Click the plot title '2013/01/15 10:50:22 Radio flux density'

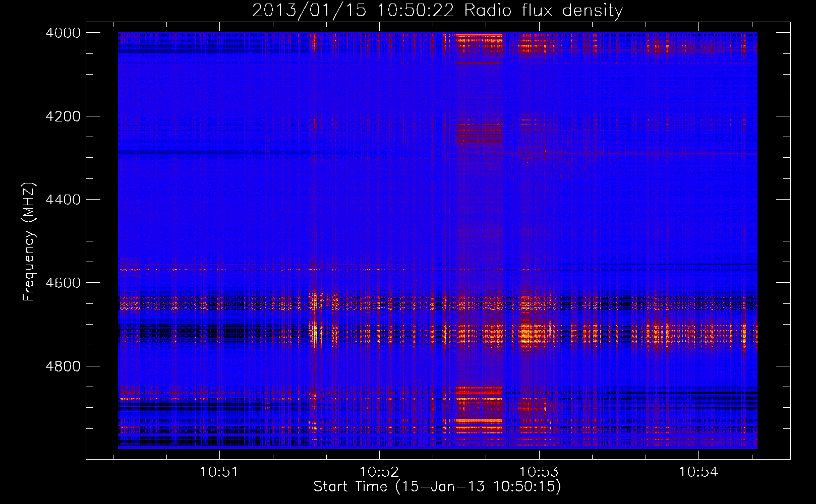click(x=437, y=11)
